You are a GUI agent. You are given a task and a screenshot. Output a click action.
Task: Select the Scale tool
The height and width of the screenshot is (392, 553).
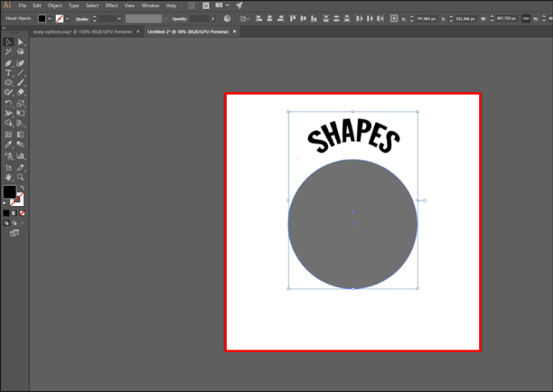click(x=21, y=103)
